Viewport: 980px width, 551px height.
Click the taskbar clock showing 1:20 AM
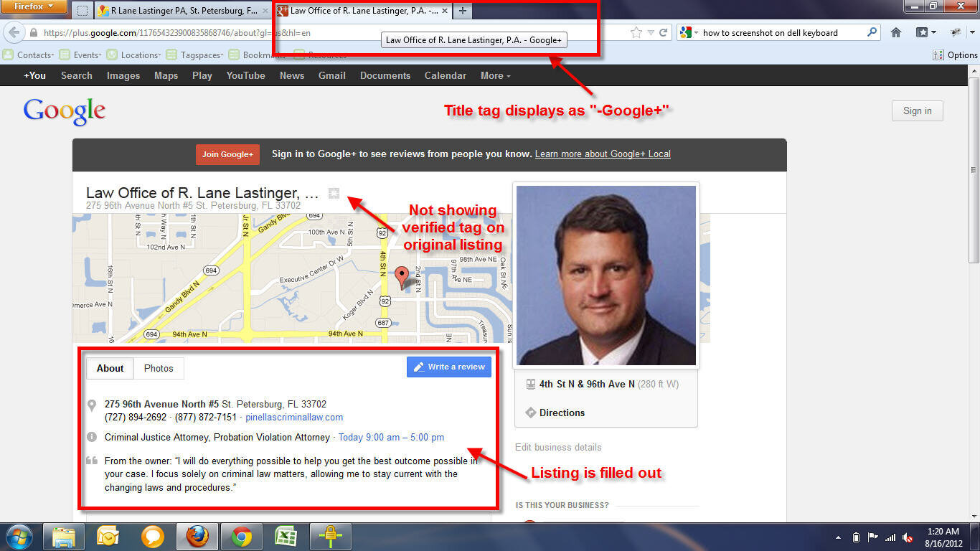(x=943, y=537)
